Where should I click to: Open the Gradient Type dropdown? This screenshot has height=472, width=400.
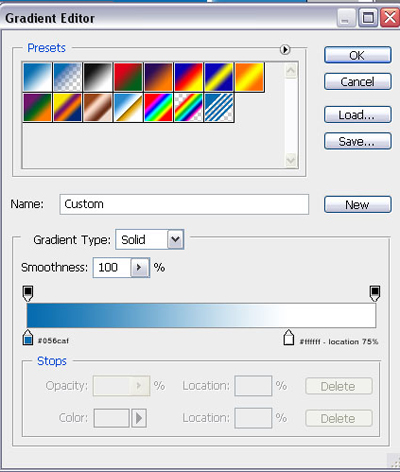[x=175, y=239]
